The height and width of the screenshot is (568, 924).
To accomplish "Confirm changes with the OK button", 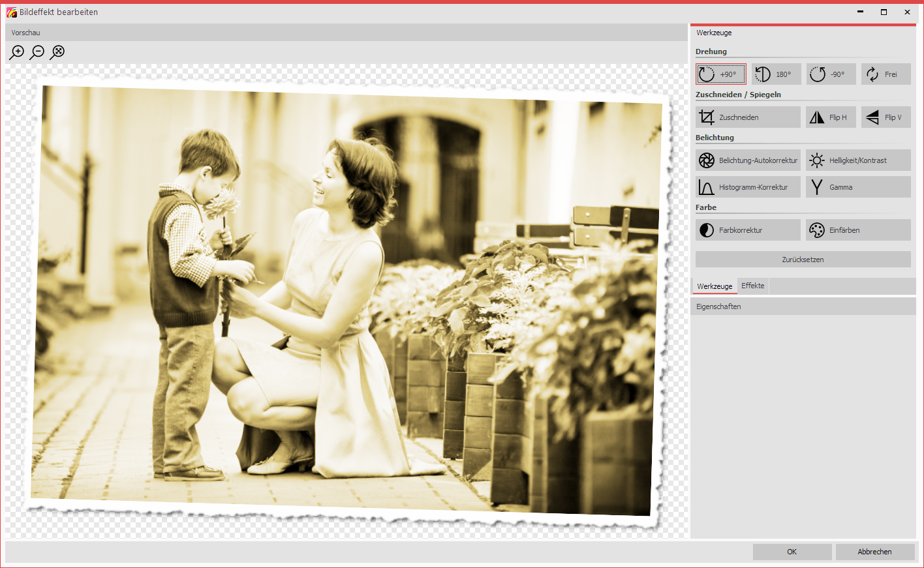I will 792,552.
